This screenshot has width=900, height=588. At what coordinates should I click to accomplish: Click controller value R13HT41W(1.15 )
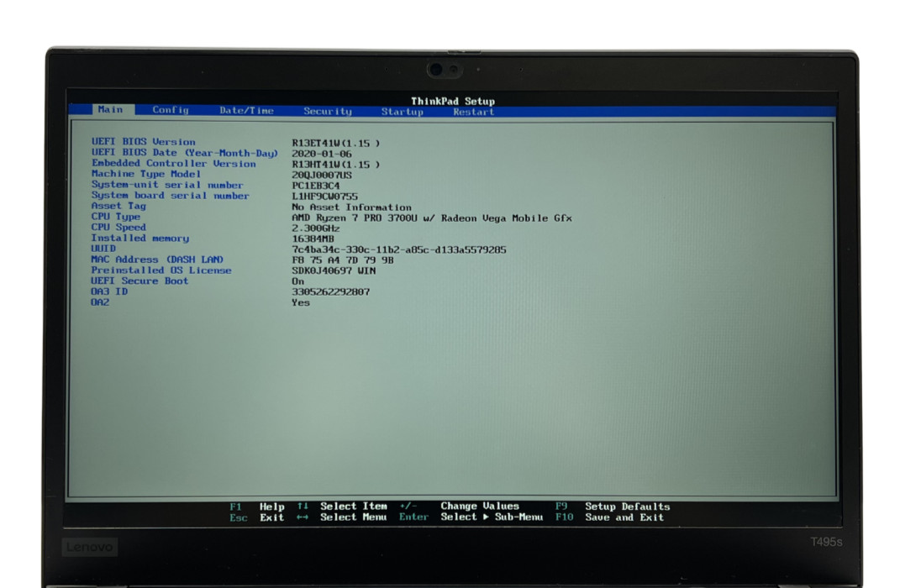coord(336,164)
